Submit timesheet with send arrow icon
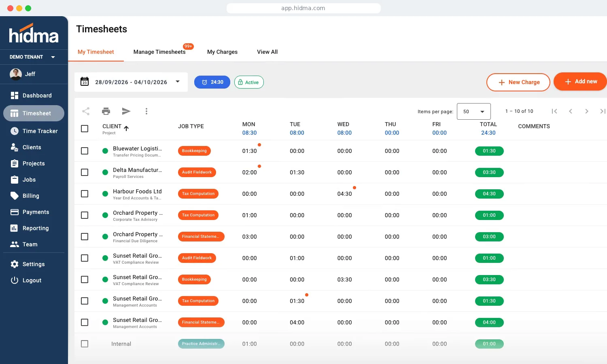 tap(126, 111)
